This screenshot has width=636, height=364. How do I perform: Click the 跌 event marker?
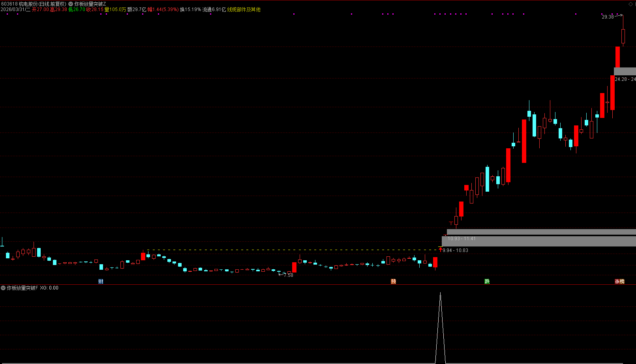click(x=487, y=281)
